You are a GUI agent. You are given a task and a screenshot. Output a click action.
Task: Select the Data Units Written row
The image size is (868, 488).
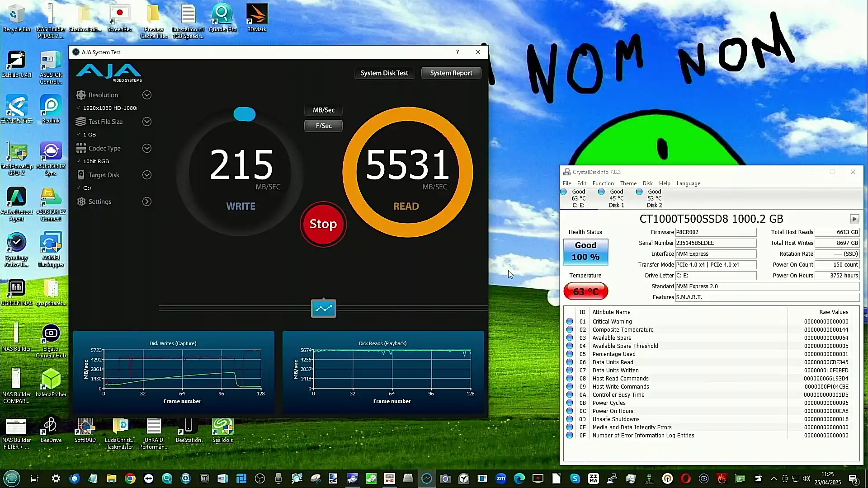pos(708,371)
